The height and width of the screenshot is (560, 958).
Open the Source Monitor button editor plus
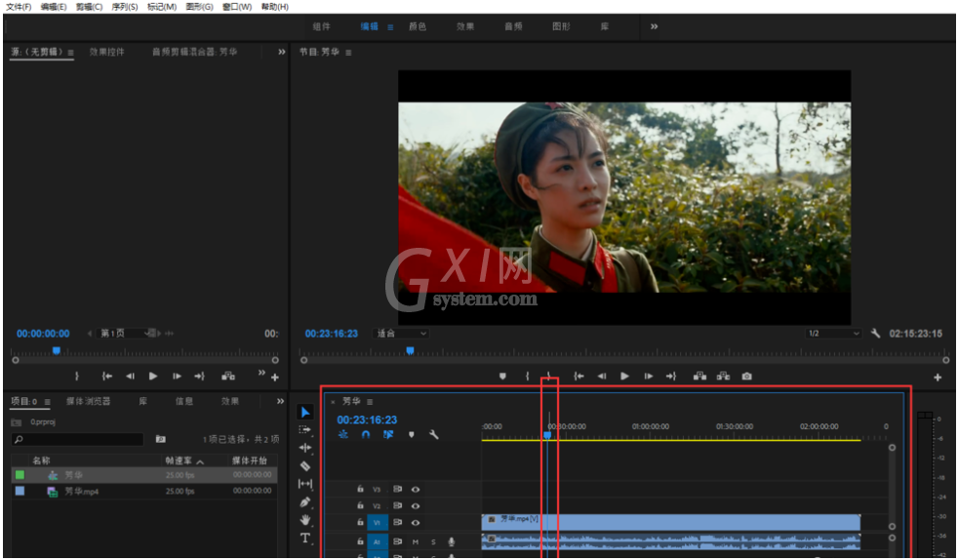(275, 378)
